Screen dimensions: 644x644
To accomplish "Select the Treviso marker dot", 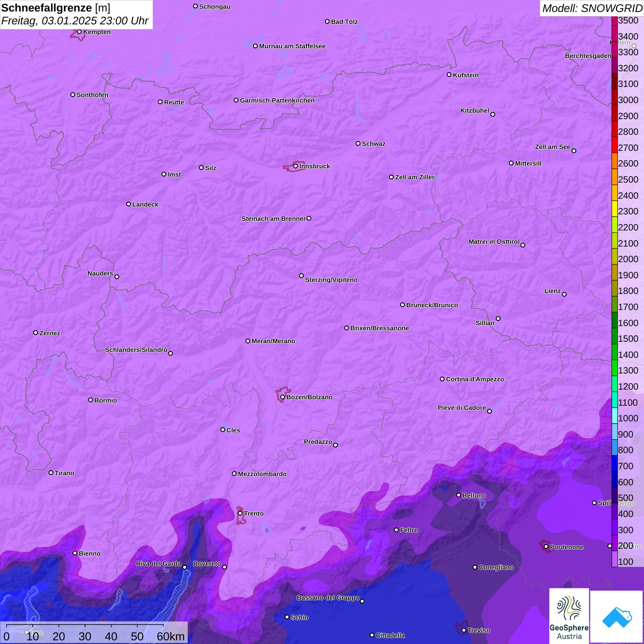I will coord(464,630).
